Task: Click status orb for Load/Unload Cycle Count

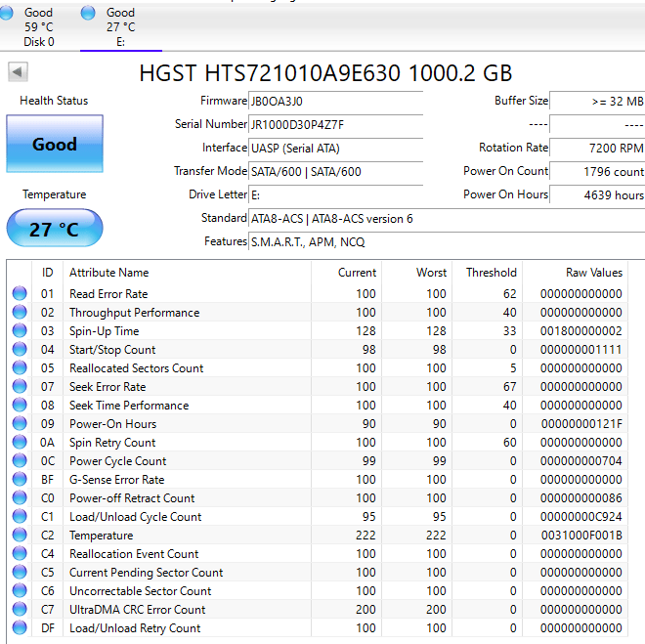Action: tap(20, 516)
